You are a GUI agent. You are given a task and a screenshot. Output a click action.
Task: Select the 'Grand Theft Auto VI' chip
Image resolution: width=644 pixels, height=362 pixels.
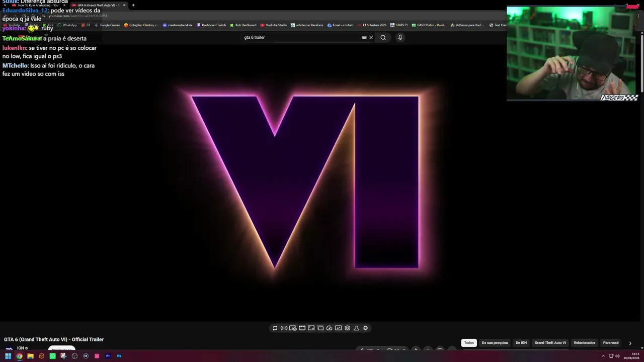[550, 343]
